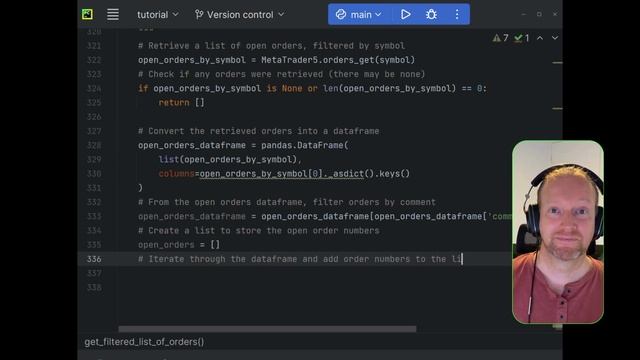This screenshot has width=640, height=360.
Task: Click the comment 'Retrieve a list of open orders, filtered by symbol'
Action: [x=271, y=46]
